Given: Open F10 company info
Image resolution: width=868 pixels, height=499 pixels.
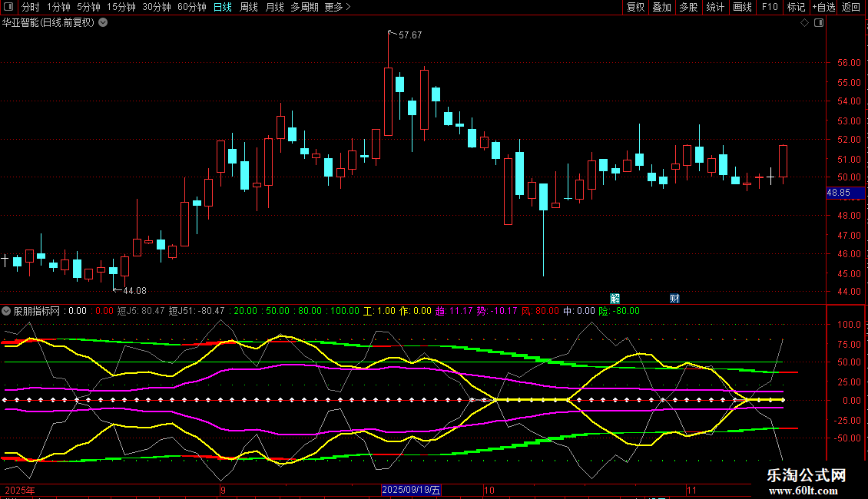Looking at the screenshot, I should tap(770, 7).
